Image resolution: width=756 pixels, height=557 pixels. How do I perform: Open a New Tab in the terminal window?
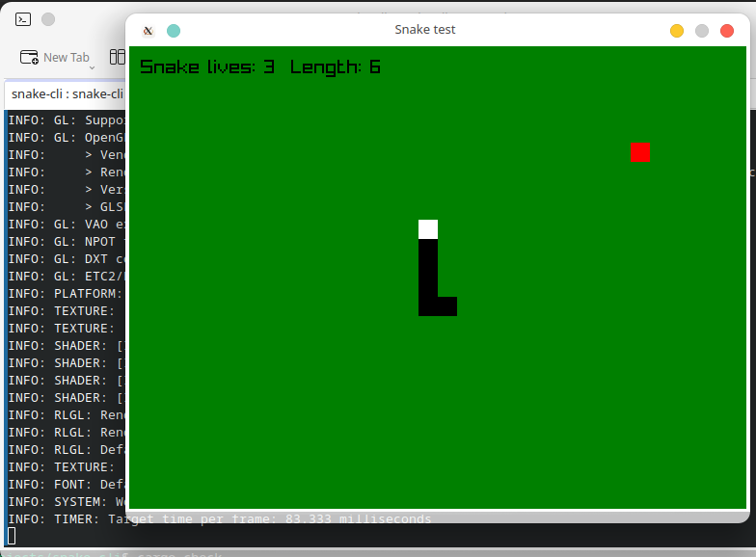coord(54,58)
